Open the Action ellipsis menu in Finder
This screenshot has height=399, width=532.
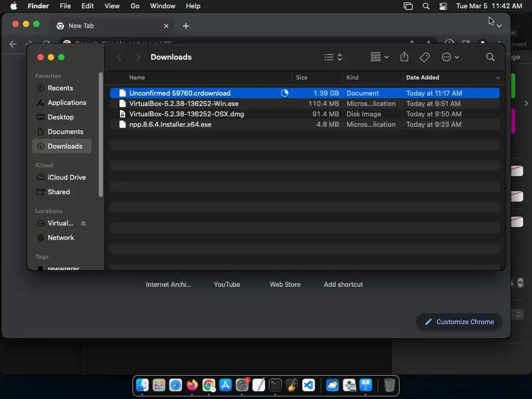[450, 57]
